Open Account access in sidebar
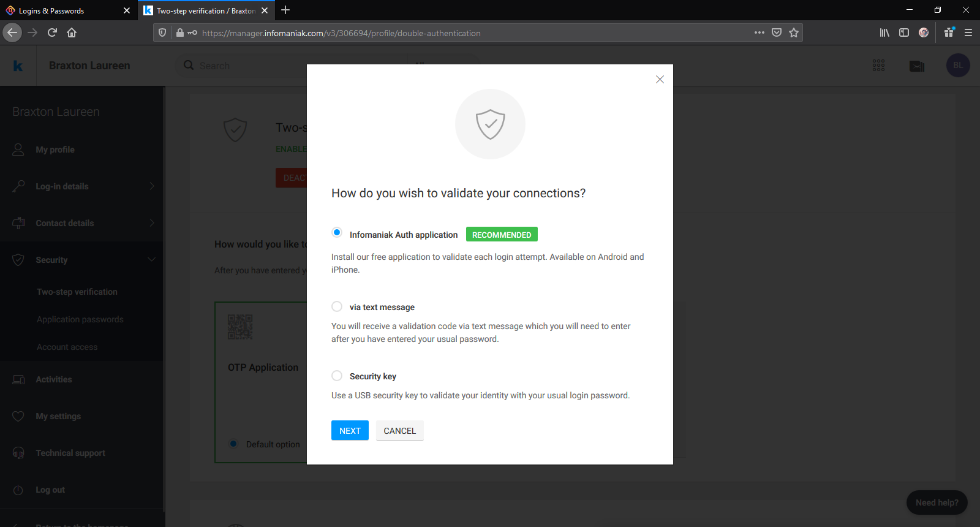This screenshot has width=980, height=527. pos(67,347)
